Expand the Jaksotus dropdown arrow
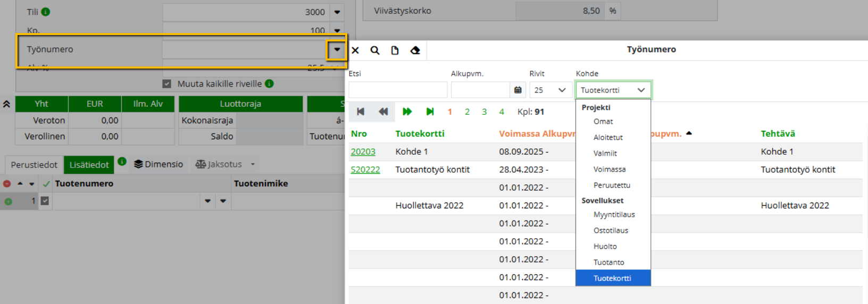This screenshot has width=868, height=304. 253,164
